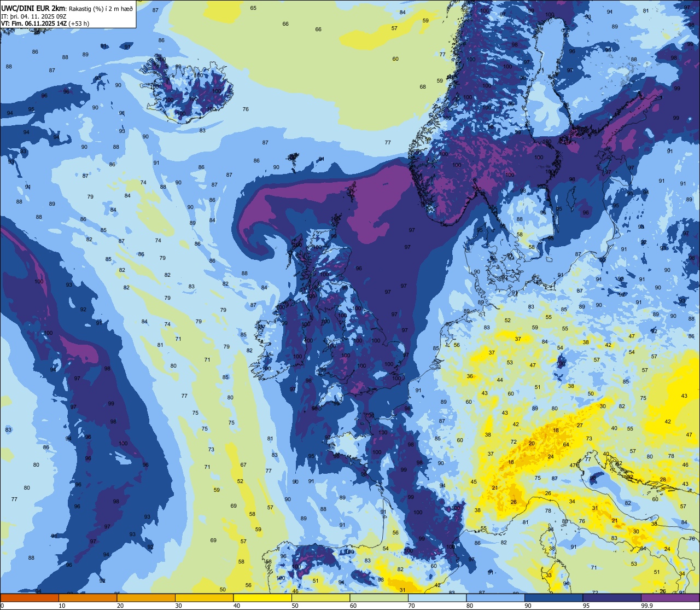Select the 90–95 medium blue legend swatch
The width and height of the screenshot is (700, 610).
553,597
